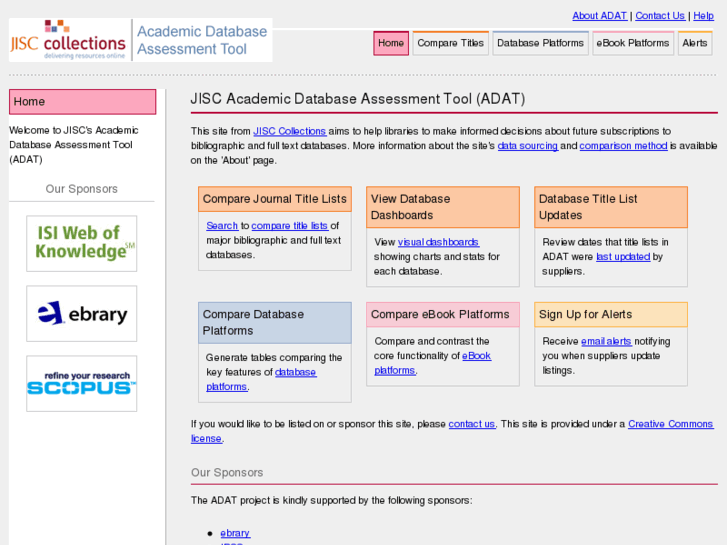This screenshot has height=545, width=727.
Task: Open the ISI Web of Knowledge sponsor logo
Action: (82, 244)
